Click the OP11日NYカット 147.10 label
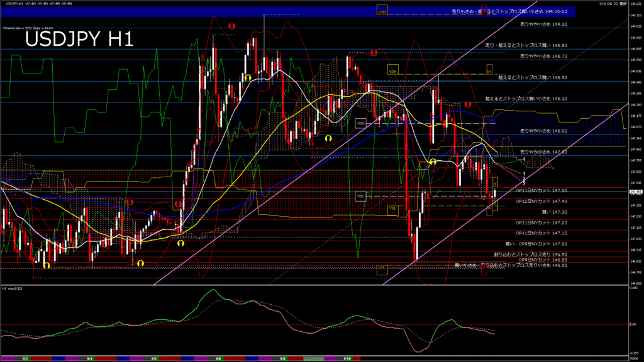Screen dimensions: 644x362 coord(541,233)
